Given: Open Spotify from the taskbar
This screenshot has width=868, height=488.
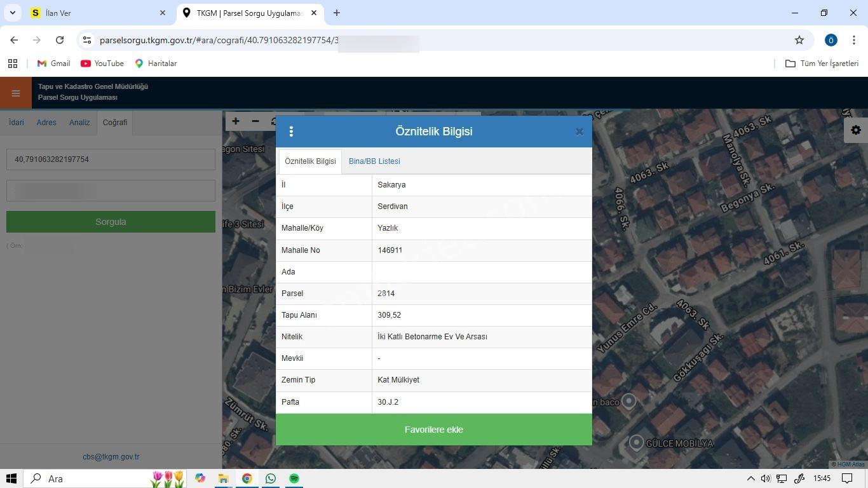Looking at the screenshot, I should [294, 478].
